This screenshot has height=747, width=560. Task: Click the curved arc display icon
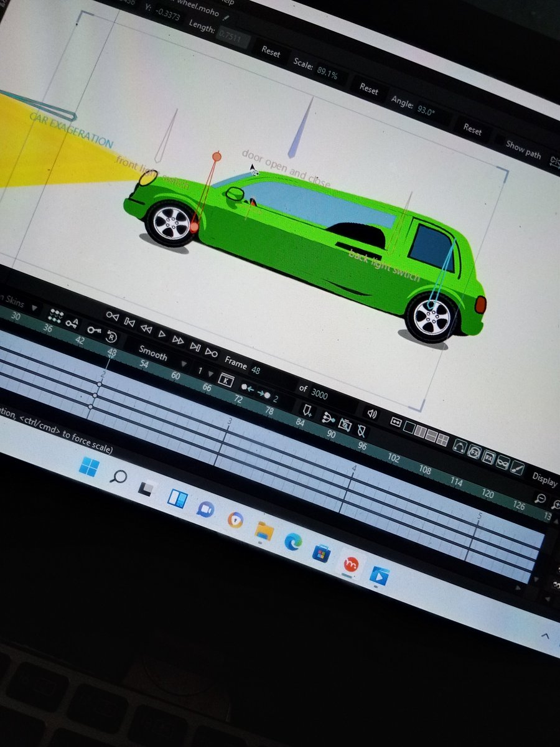pyautogui.click(x=459, y=446)
